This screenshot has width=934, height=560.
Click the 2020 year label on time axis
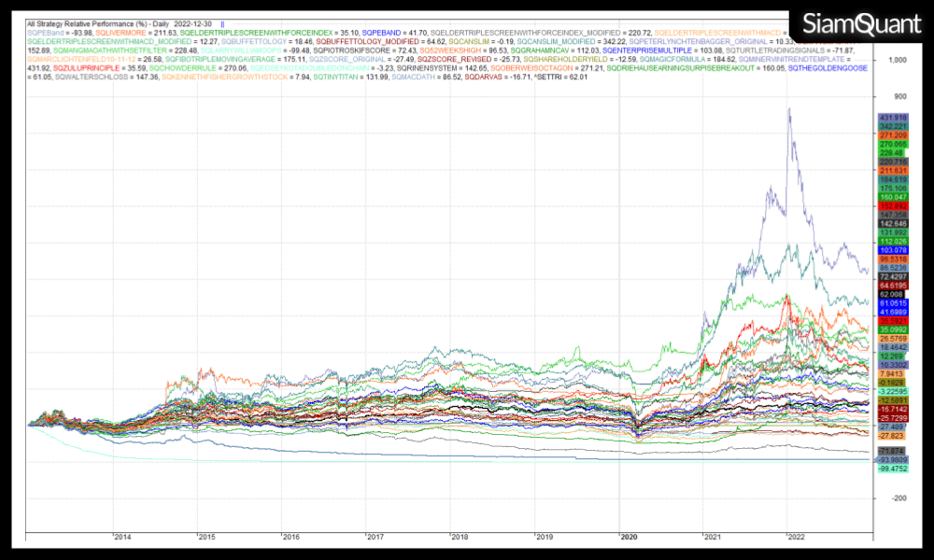coord(629,537)
